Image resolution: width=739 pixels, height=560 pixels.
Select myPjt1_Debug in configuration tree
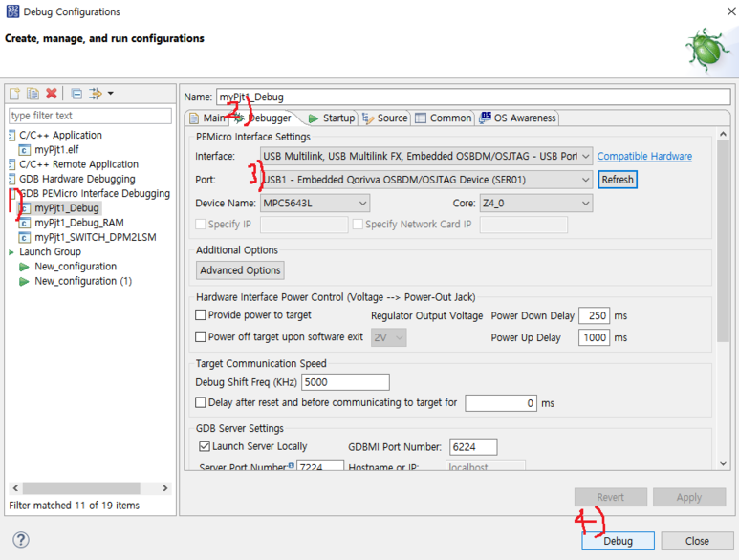[x=67, y=208]
